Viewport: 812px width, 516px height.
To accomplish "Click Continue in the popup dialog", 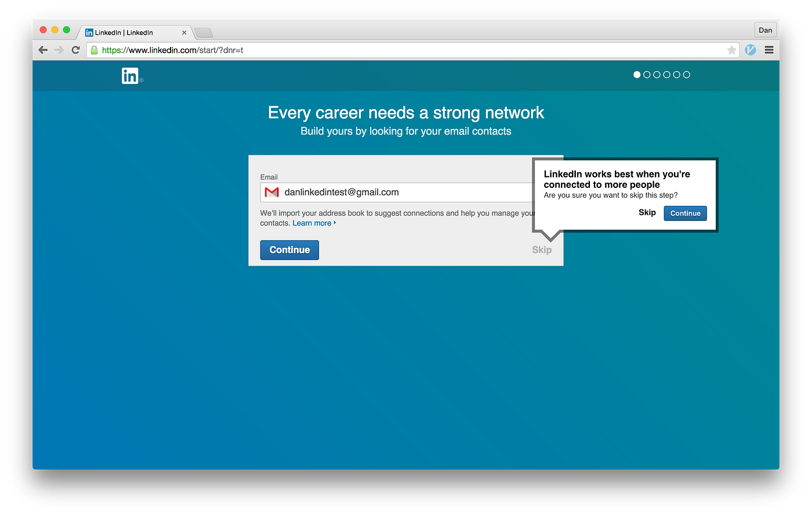I will click(686, 213).
